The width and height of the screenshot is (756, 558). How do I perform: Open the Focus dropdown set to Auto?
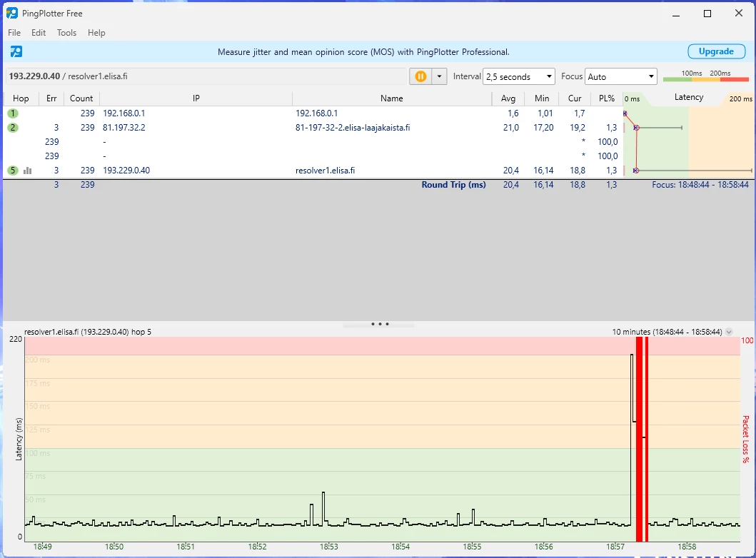(x=620, y=76)
